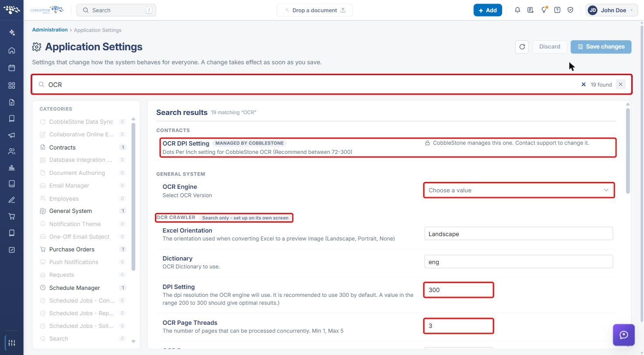The height and width of the screenshot is (355, 644).
Task: Open the AI sparkle icon in sidebar
Action: 12,33
